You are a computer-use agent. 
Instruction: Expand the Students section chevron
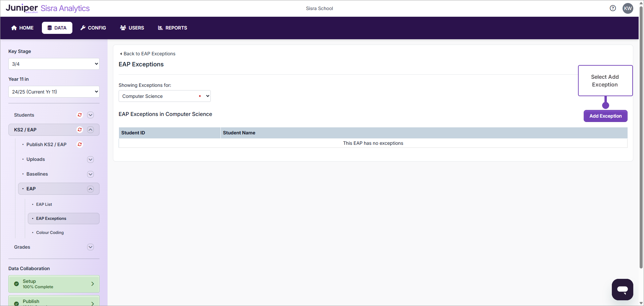point(90,115)
